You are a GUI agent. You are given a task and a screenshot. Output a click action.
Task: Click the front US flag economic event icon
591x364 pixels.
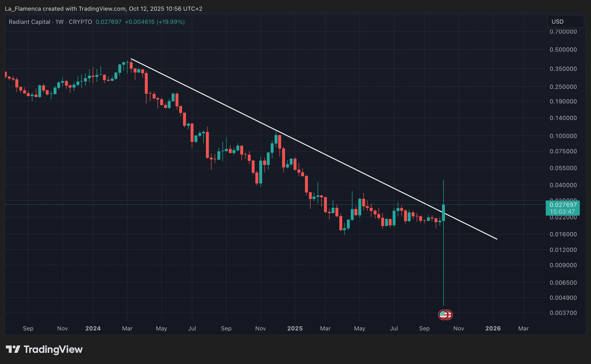[443, 315]
